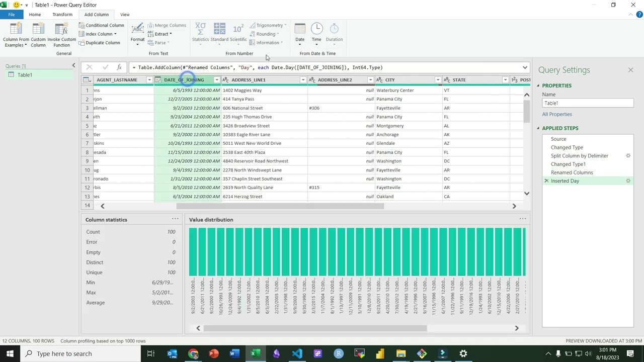Image resolution: width=644 pixels, height=362 pixels.
Task: Open Column statistics ellipsis menu
Action: pos(175,219)
